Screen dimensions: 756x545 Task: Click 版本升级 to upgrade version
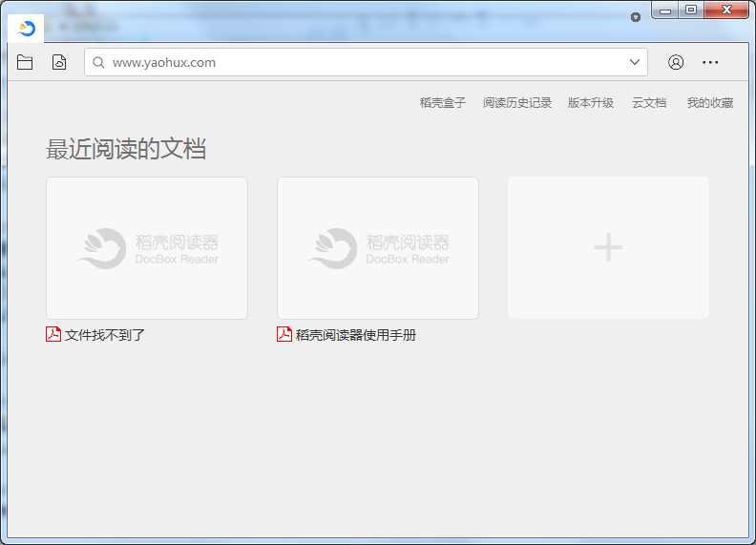(x=590, y=103)
